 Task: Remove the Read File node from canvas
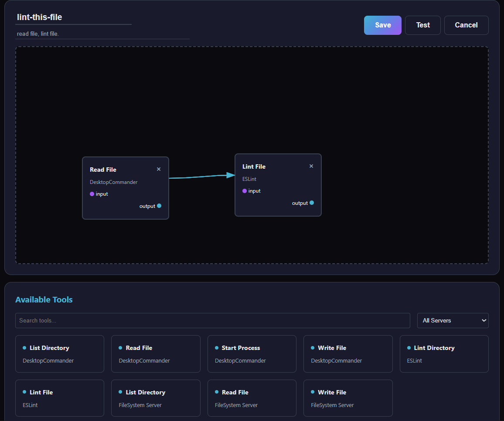coord(159,169)
